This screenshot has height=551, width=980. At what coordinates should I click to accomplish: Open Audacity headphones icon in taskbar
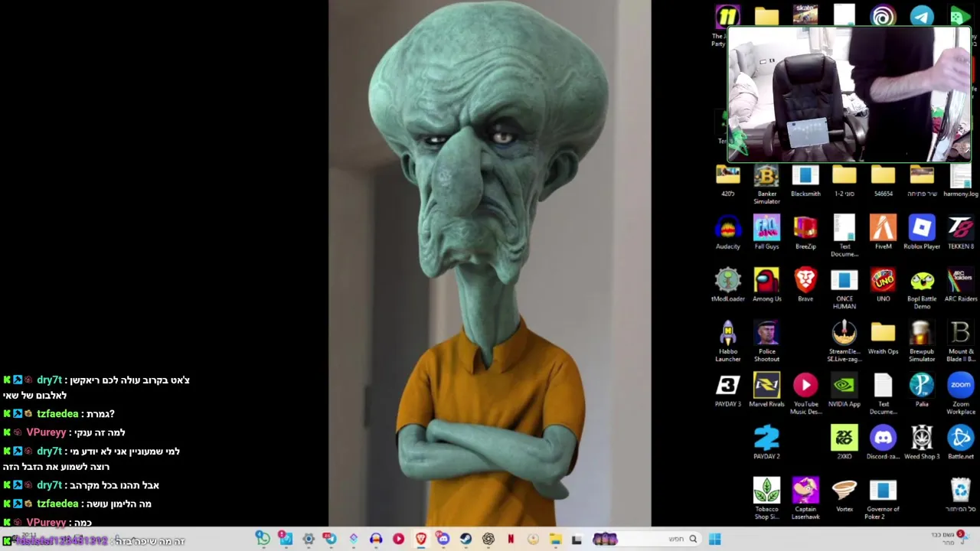[x=376, y=540]
